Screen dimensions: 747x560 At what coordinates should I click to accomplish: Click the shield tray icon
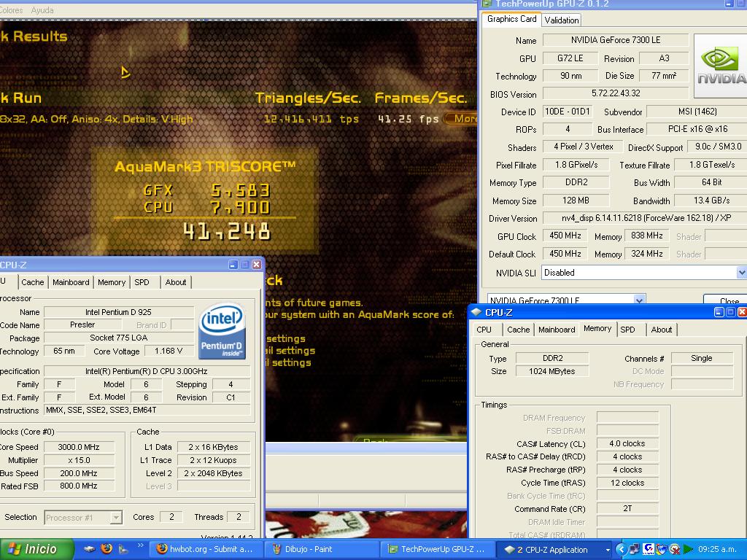click(661, 549)
